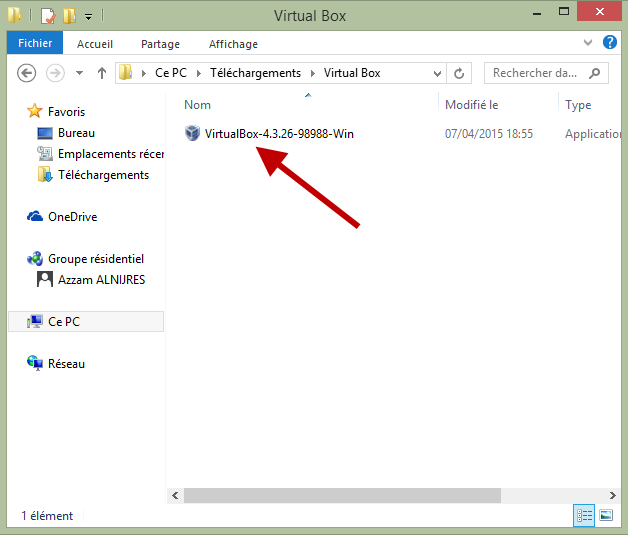This screenshot has height=535, width=628.
Task: Minimize the Virtual Box window
Action: click(537, 13)
